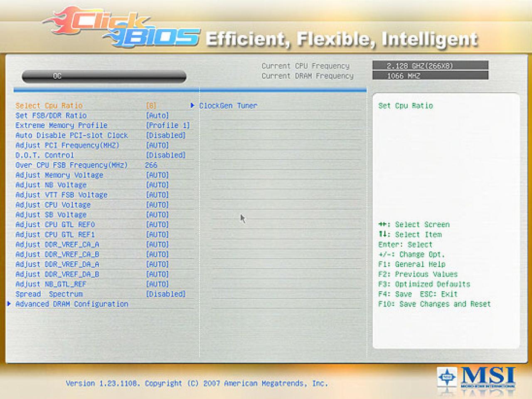
Task: Open ClockGen Tuner submenu
Action: [x=228, y=106]
